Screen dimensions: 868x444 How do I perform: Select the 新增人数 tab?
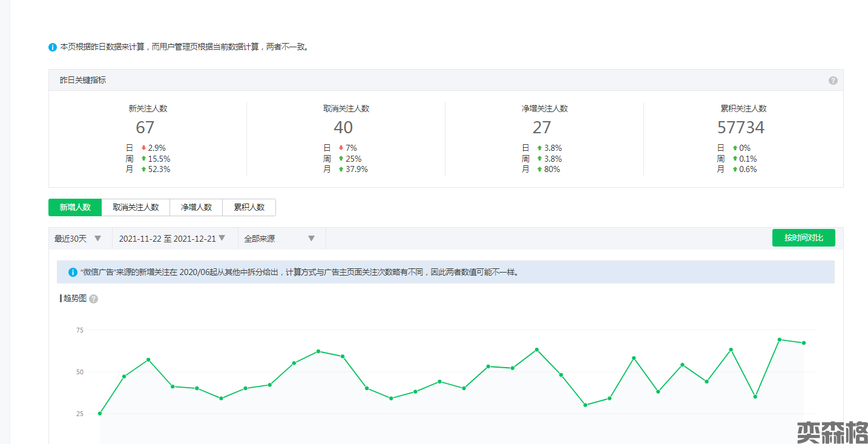pyautogui.click(x=75, y=207)
